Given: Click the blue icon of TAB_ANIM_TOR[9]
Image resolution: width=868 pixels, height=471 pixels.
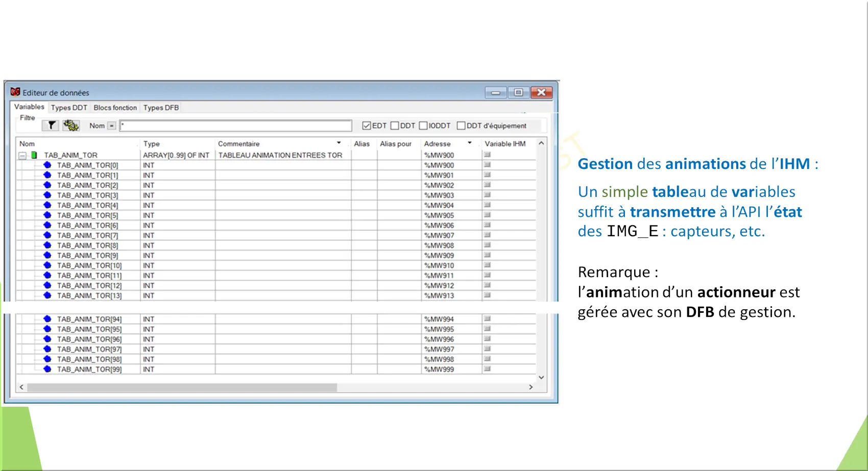Looking at the screenshot, I should tap(47, 255).
